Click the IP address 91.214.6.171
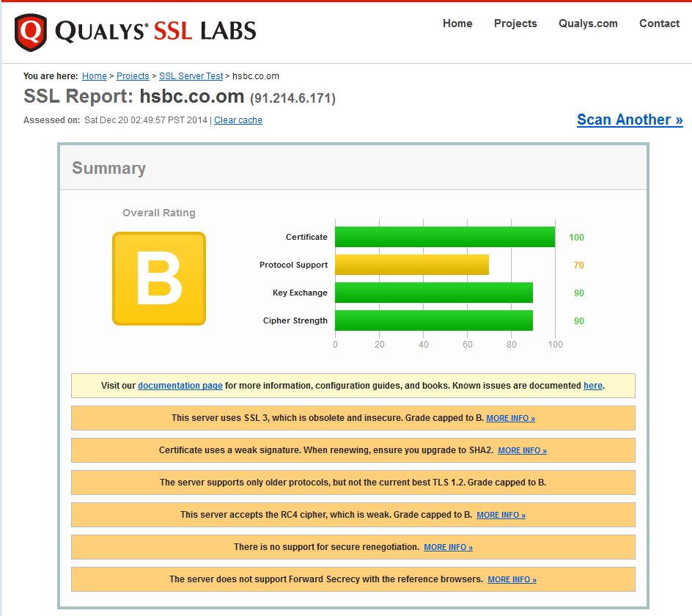Screen dimensions: 692x616 coord(293,98)
